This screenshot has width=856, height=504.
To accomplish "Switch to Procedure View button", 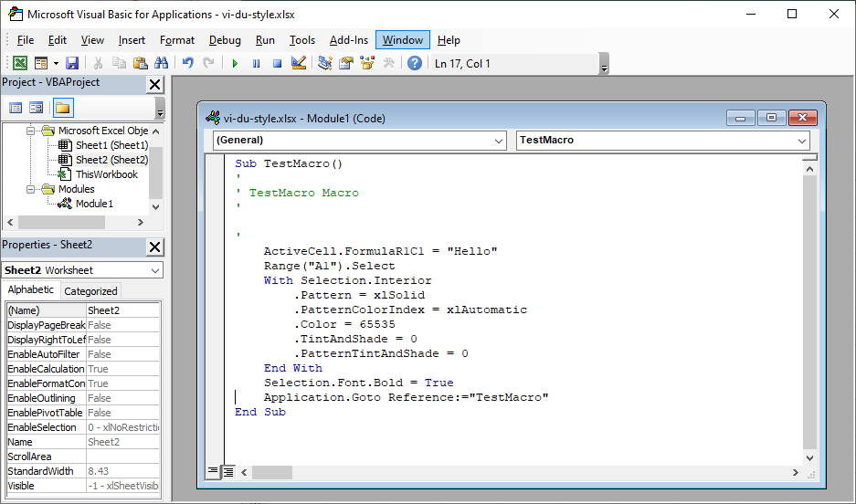I will click(213, 472).
